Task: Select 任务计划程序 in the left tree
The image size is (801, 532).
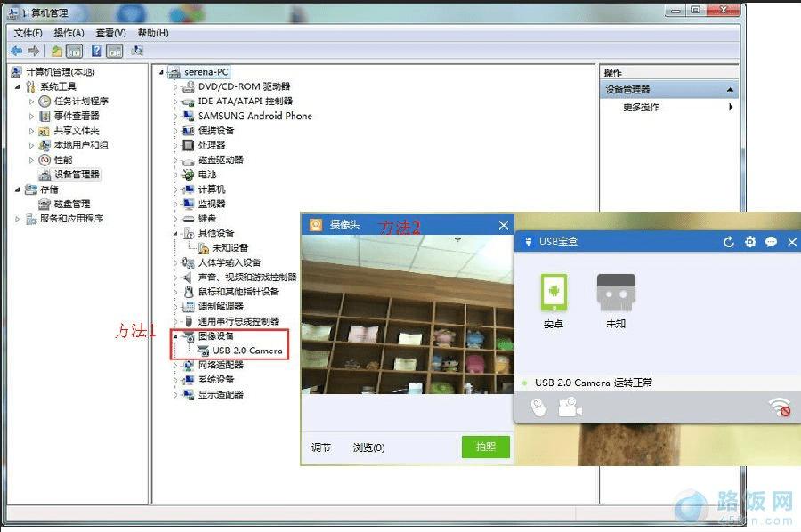Action: (81, 101)
